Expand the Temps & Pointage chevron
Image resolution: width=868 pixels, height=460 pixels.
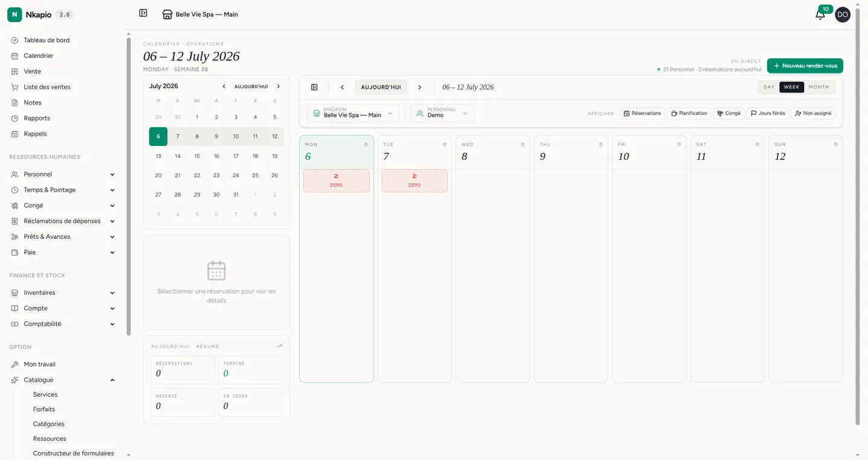pos(112,191)
